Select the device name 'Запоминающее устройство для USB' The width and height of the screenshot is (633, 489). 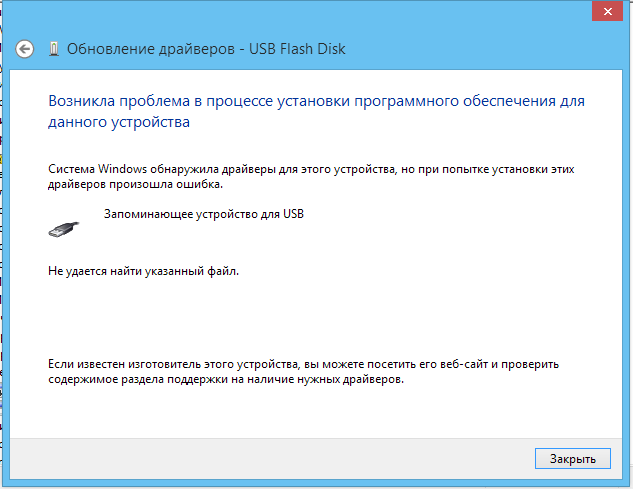click(x=203, y=214)
